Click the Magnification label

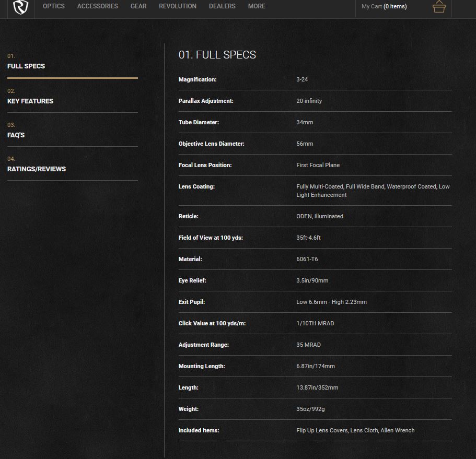pyautogui.click(x=198, y=79)
